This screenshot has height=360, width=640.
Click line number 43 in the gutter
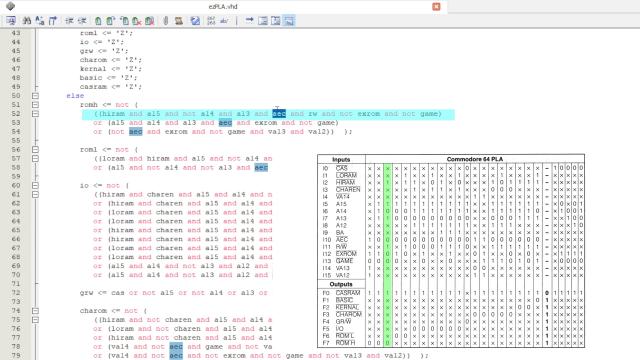16,33
